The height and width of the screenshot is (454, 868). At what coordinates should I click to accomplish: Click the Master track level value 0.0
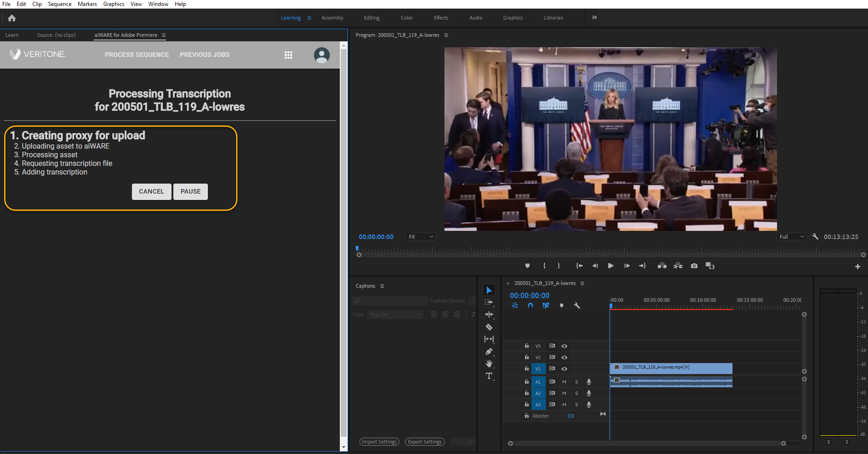click(571, 415)
